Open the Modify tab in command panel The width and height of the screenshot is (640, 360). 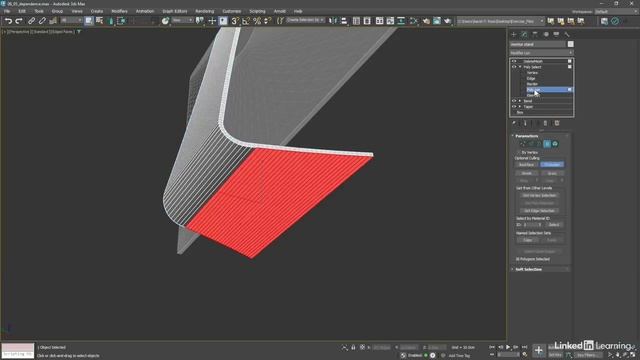pos(524,34)
